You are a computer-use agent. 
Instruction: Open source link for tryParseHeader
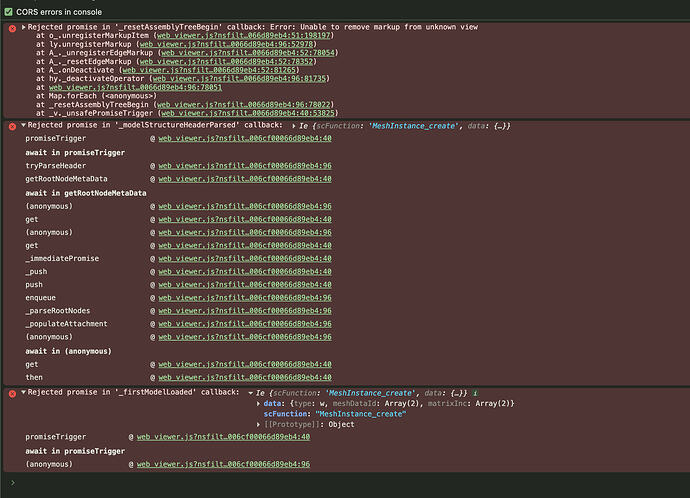coord(245,166)
